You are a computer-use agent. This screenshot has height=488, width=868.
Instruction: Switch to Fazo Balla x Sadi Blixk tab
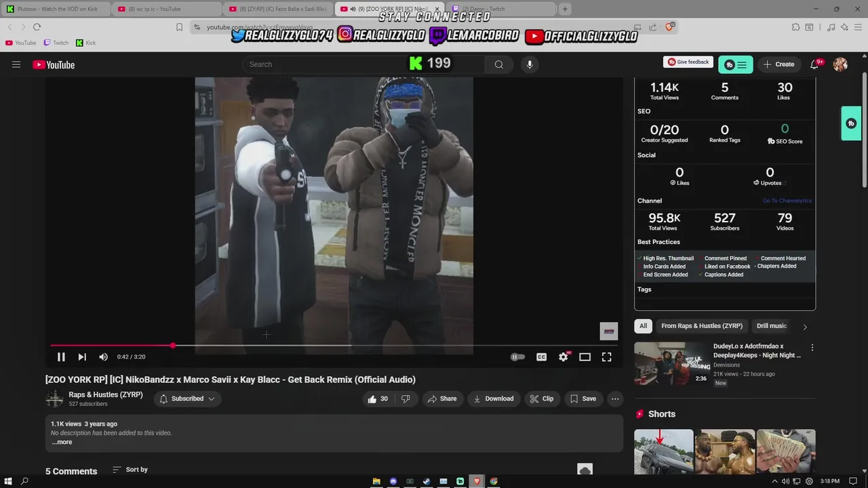click(x=278, y=9)
